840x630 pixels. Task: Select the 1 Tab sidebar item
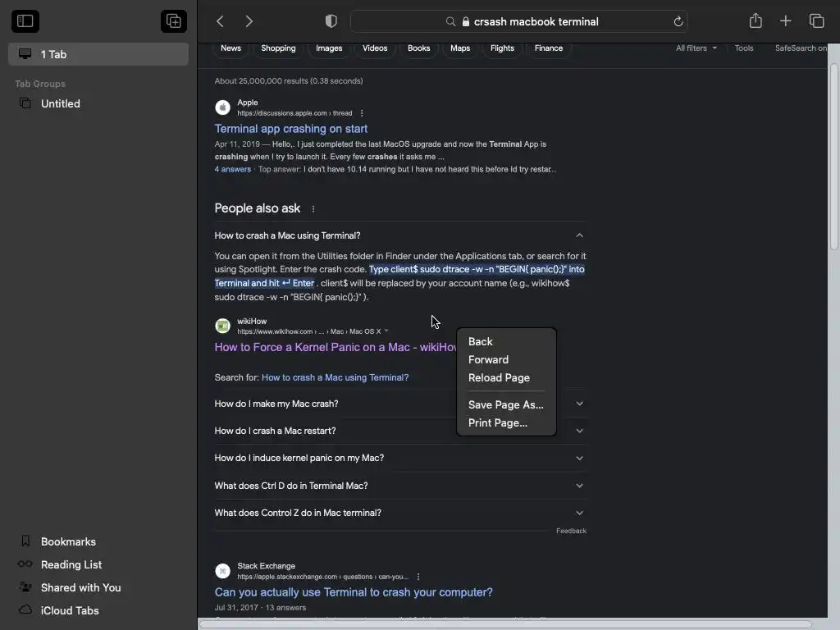click(98, 54)
